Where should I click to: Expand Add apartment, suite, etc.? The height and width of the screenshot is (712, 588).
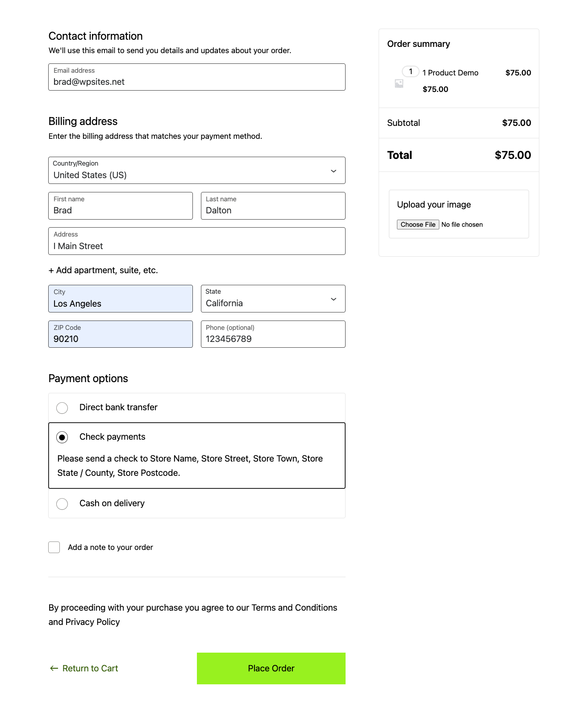click(103, 271)
